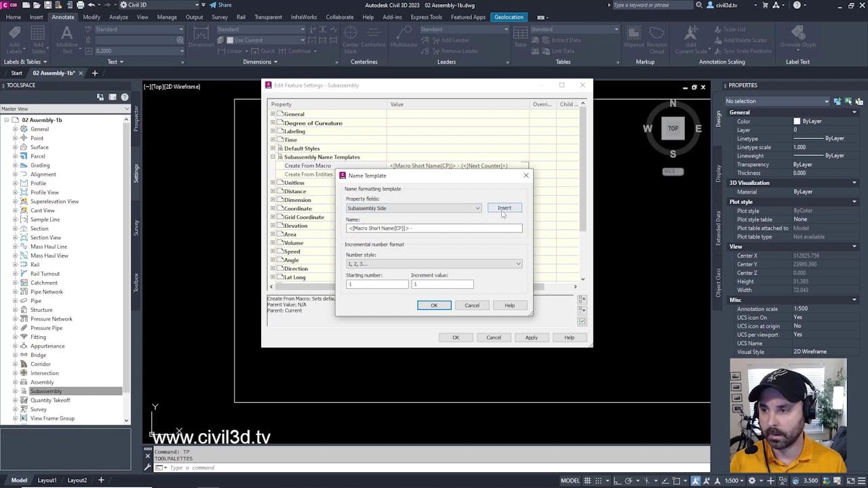Click inside the Starting number field

click(376, 284)
